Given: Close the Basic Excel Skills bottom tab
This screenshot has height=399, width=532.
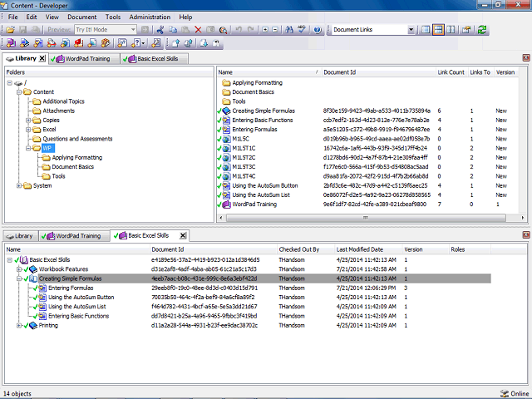Looking at the screenshot, I should 183,235.
